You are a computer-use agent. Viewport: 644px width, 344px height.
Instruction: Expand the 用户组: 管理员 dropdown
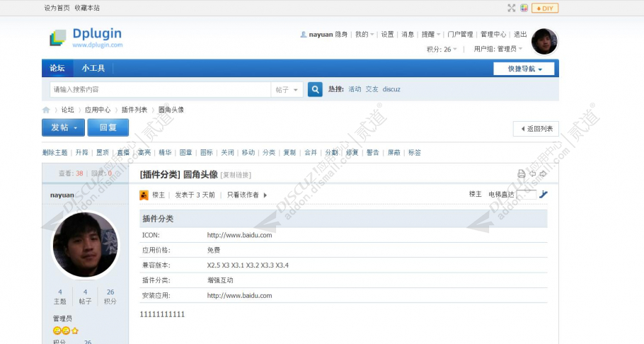click(x=498, y=49)
